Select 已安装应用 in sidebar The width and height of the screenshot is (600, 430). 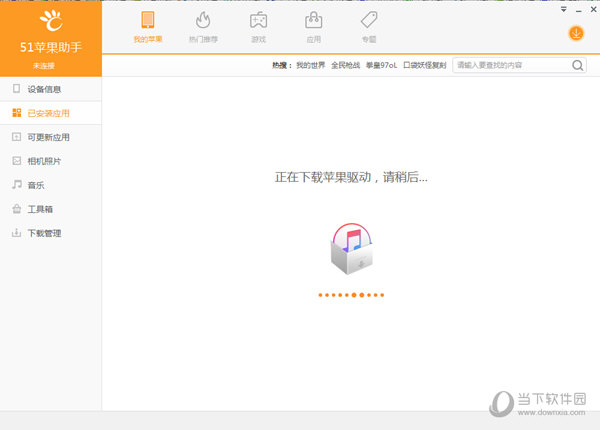(x=51, y=113)
